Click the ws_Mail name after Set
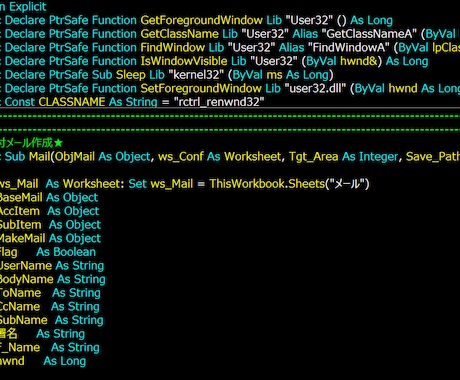 point(172,184)
